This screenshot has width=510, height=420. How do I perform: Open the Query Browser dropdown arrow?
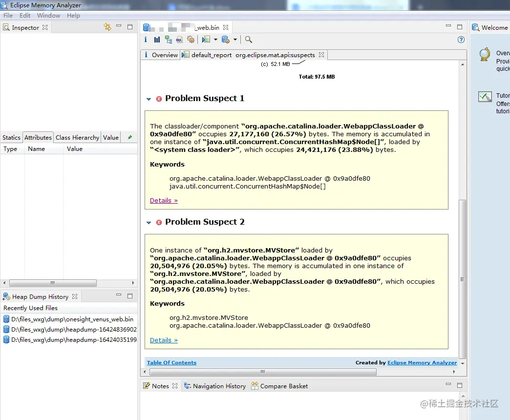[235, 40]
